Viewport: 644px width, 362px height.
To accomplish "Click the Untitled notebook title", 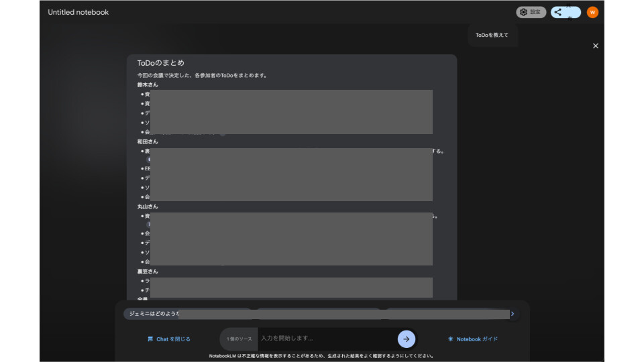I will click(78, 12).
